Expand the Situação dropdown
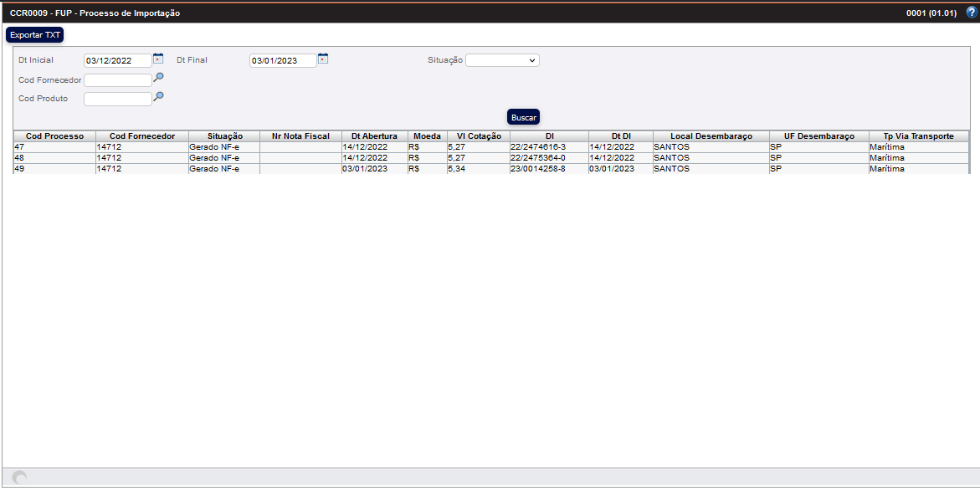Screen dimensions: 980x491 (502, 60)
